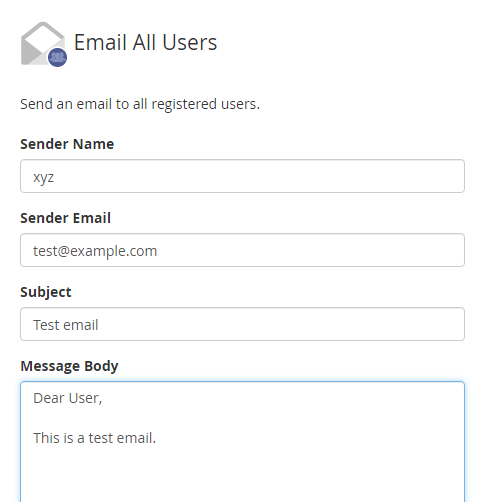Click the Email All Users heading
Screen dimensions: 491x502
click(145, 43)
